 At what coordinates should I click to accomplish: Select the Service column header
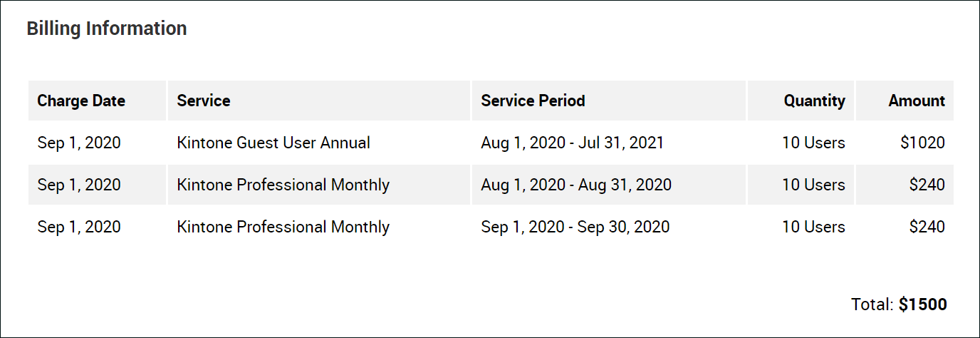click(204, 101)
